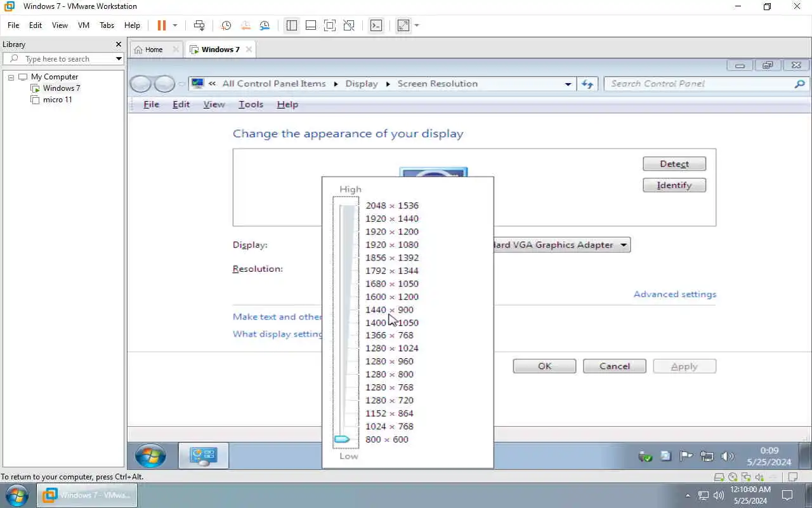This screenshot has width=812, height=508.
Task: Click guest network tray icon
Action: (x=707, y=456)
